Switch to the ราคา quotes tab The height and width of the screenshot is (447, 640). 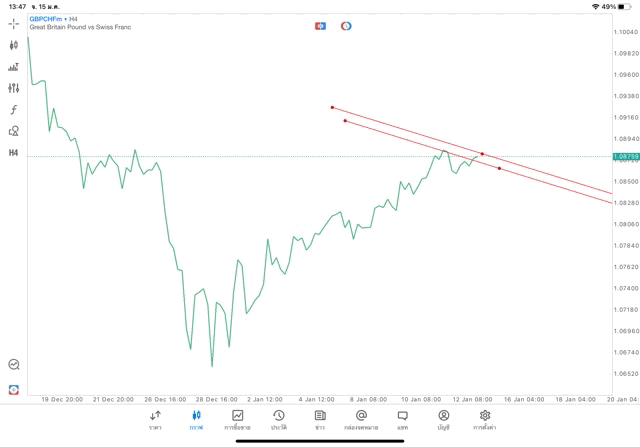[155, 420]
